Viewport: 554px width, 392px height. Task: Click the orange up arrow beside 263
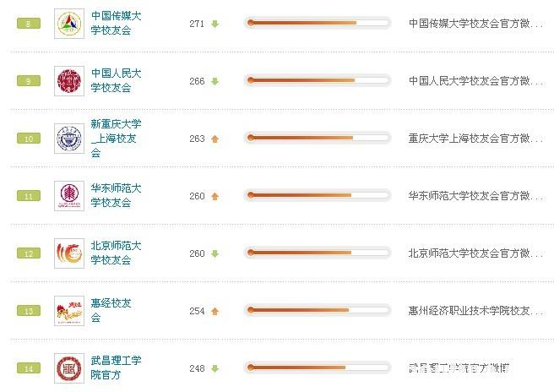pos(215,139)
